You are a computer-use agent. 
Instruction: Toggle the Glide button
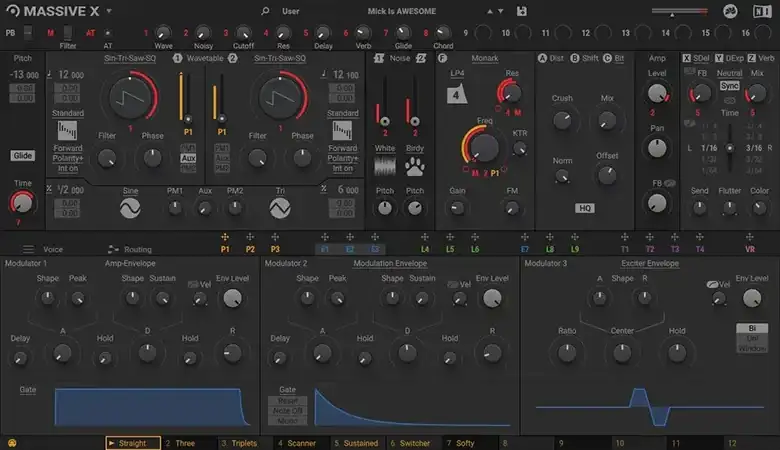pyautogui.click(x=22, y=156)
